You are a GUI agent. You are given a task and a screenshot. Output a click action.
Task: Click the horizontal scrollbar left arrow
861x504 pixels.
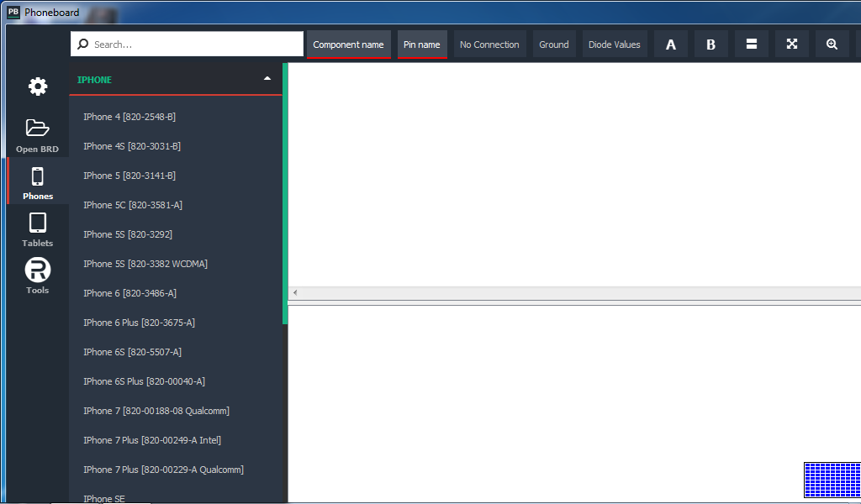295,293
